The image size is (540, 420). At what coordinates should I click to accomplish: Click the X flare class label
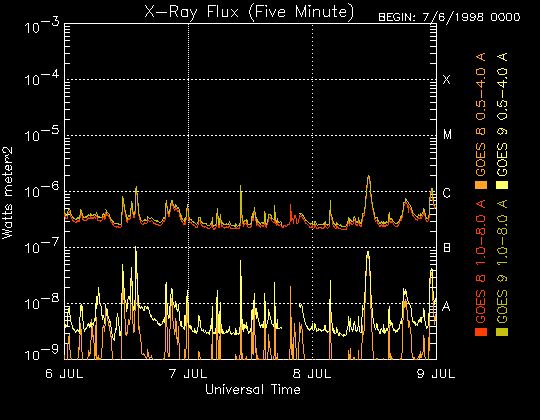[446, 80]
